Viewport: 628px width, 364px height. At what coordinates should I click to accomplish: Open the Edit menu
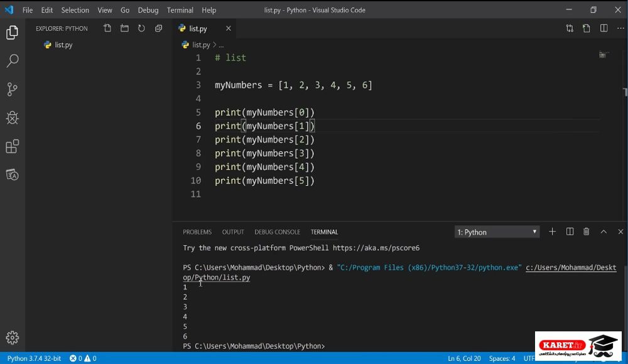point(47,10)
